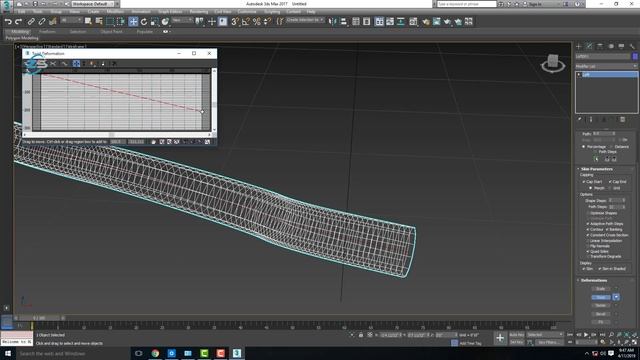Open the Graph Editors menu
640x360 pixels.
170,12
